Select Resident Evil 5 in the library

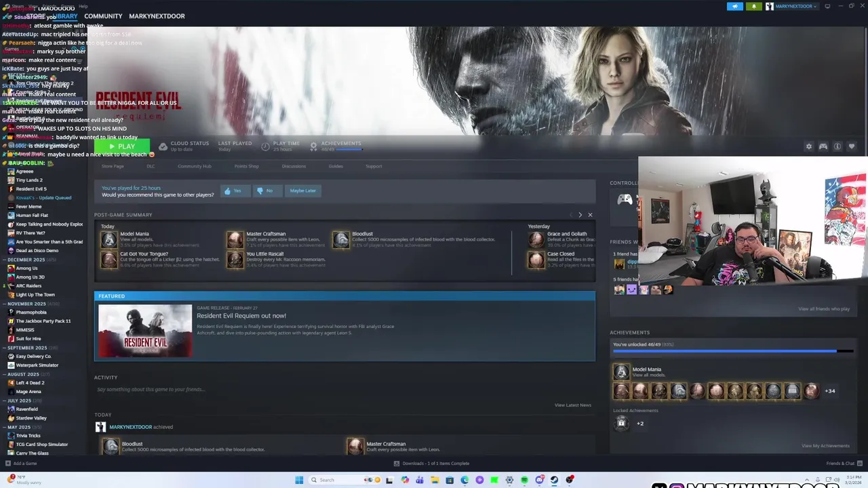click(31, 189)
